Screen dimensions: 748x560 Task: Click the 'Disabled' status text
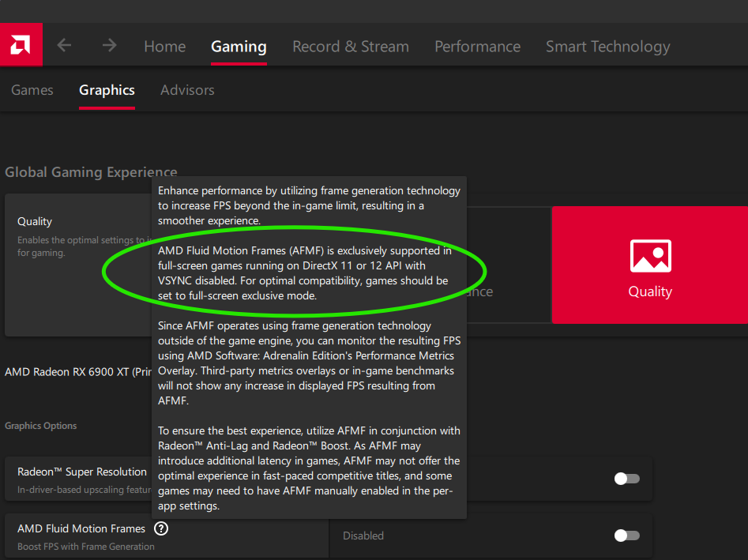[363, 536]
